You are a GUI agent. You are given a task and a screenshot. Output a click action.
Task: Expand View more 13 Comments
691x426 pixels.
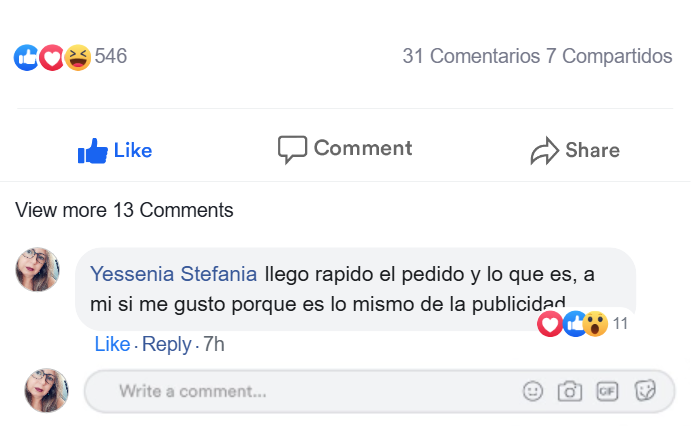point(124,210)
